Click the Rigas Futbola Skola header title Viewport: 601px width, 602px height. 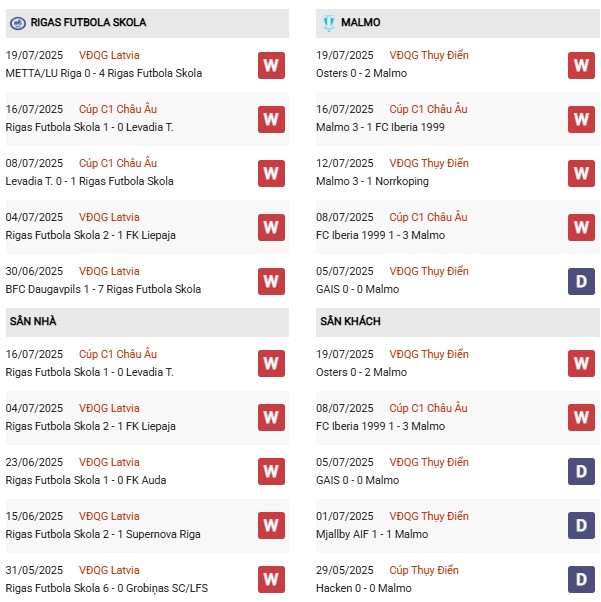[88, 23]
